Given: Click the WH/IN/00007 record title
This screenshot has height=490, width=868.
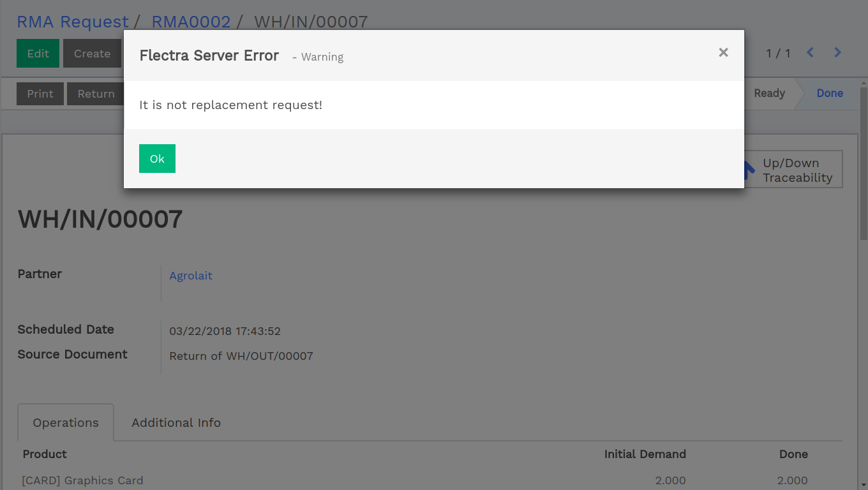Looking at the screenshot, I should tap(100, 219).
